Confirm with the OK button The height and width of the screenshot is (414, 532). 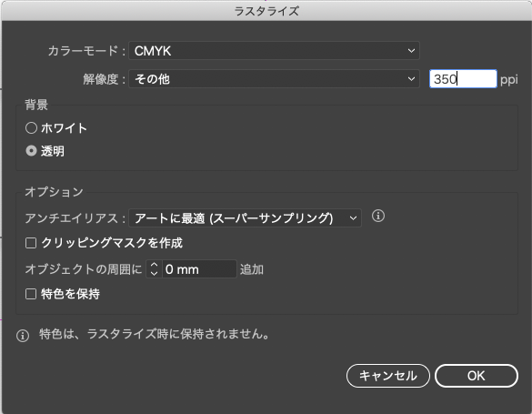tap(477, 376)
